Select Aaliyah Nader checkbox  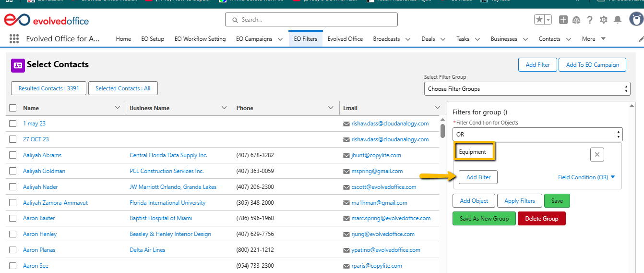pos(13,187)
